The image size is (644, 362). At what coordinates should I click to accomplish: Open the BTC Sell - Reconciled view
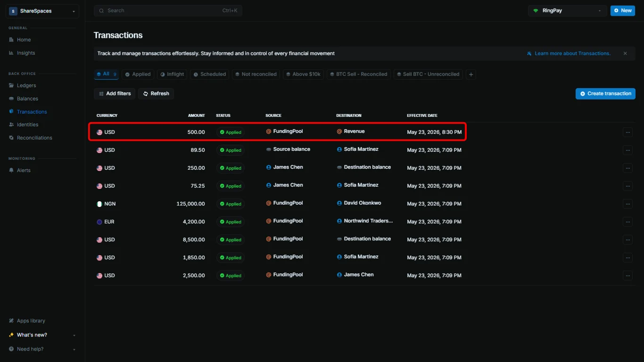[359, 74]
